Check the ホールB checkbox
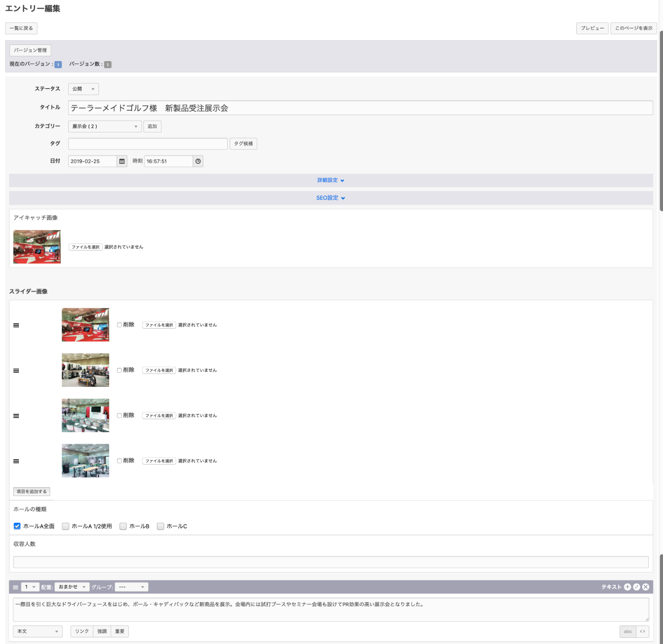 click(x=123, y=526)
